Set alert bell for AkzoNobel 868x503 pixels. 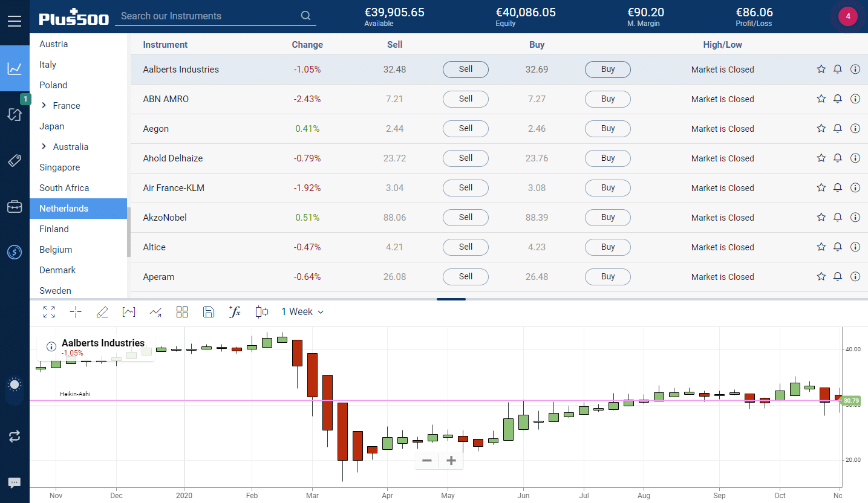pyautogui.click(x=838, y=217)
